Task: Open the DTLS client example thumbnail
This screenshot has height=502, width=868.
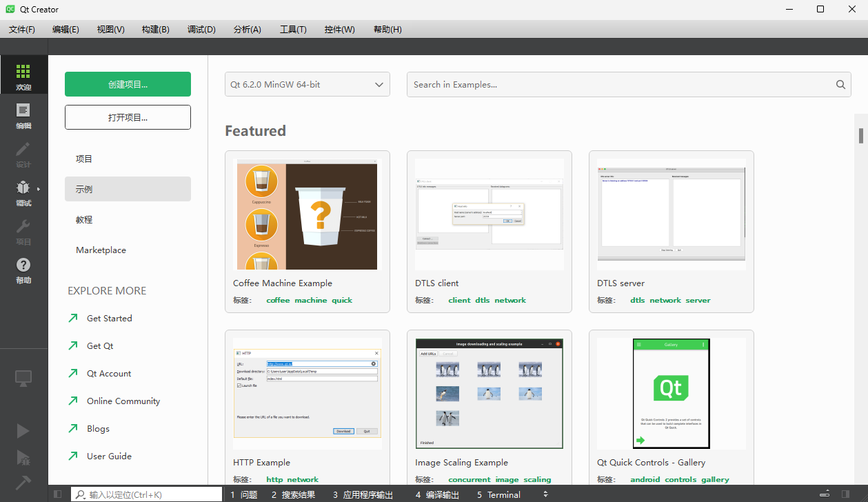Action: pyautogui.click(x=489, y=214)
